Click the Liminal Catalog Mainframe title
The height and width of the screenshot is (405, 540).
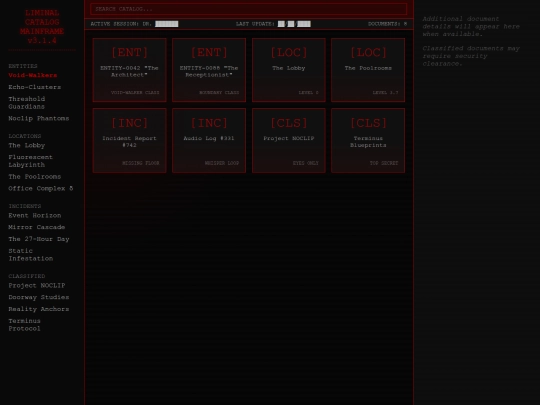pyautogui.click(x=42, y=27)
